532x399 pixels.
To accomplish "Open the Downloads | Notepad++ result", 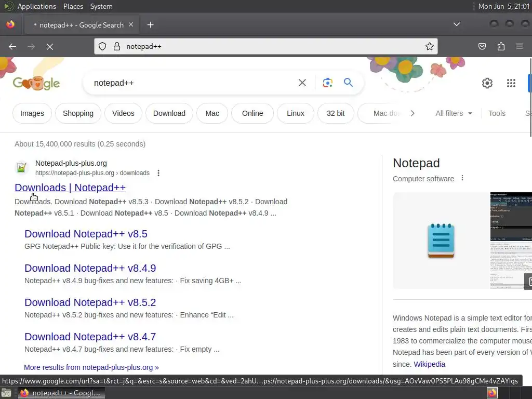I will click(x=70, y=188).
